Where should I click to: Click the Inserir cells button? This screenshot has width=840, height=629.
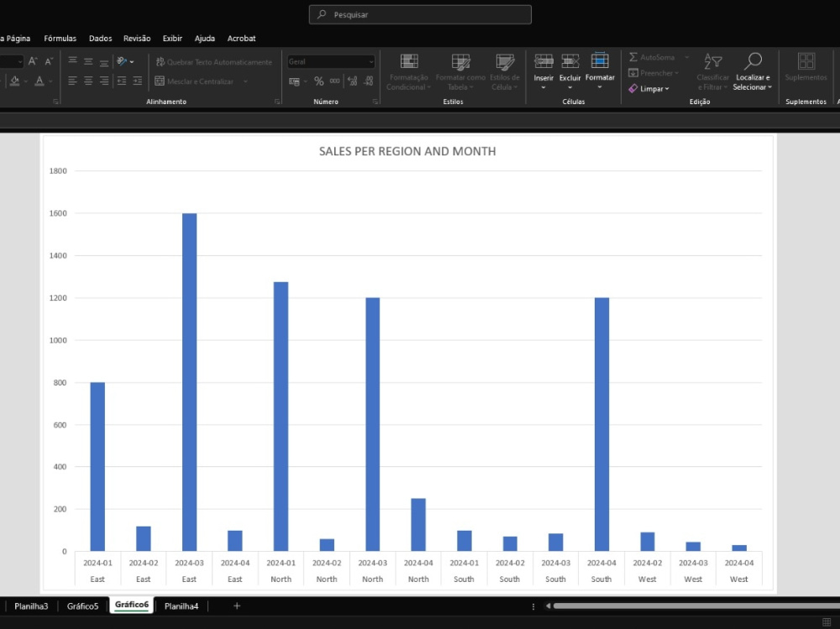pyautogui.click(x=543, y=71)
